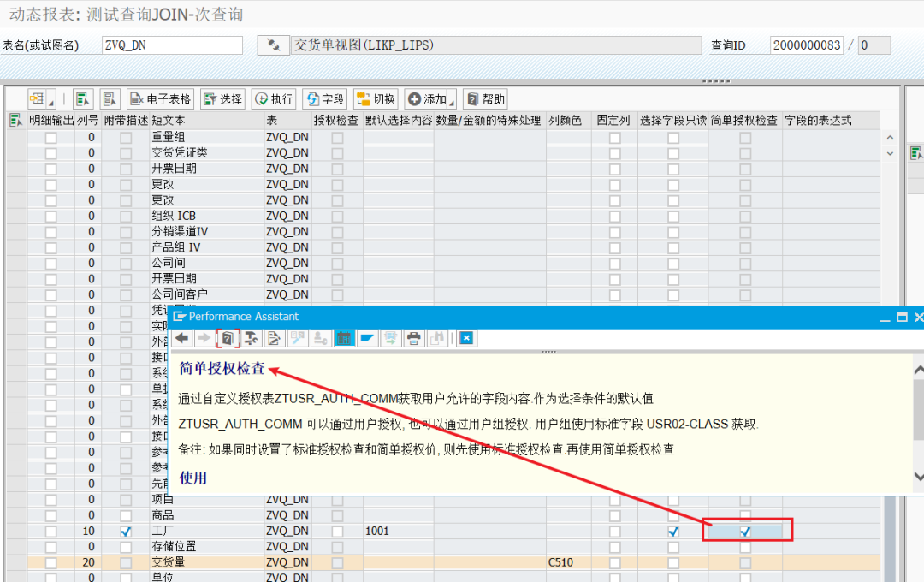
Task: Go back in Performance Assistant
Action: pos(182,338)
